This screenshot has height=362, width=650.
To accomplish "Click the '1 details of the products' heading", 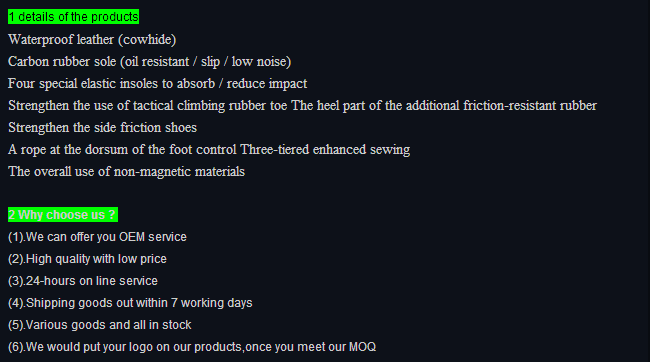I will coord(73,17).
